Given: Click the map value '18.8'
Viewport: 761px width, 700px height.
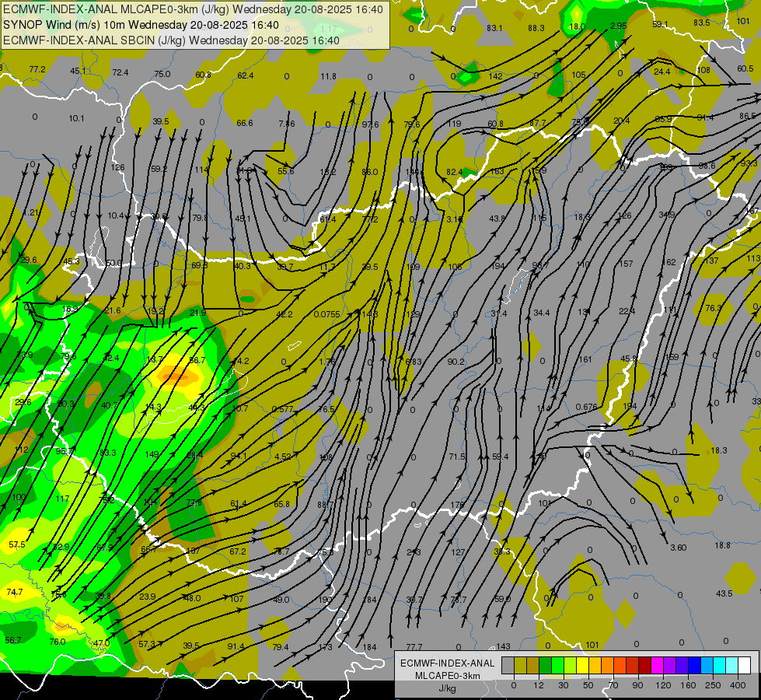Looking at the screenshot, I should point(722,545).
